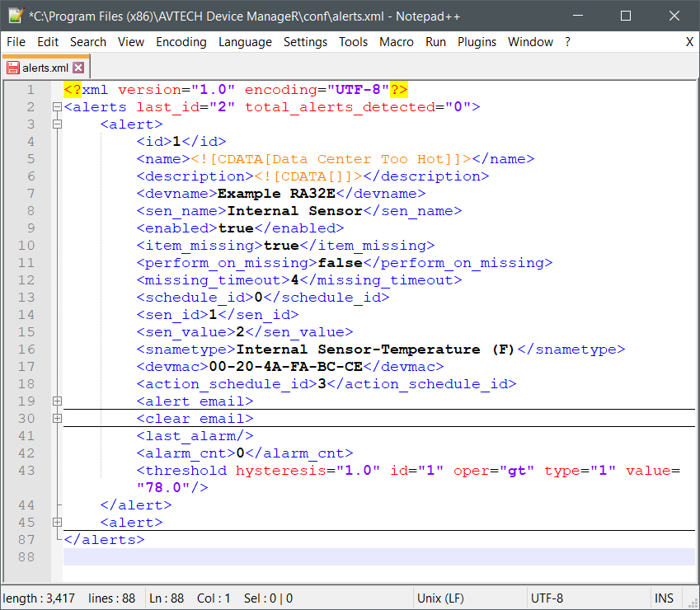Viewport: 700px width, 610px height.
Task: Toggle INS insert mode in status bar
Action: [x=664, y=598]
